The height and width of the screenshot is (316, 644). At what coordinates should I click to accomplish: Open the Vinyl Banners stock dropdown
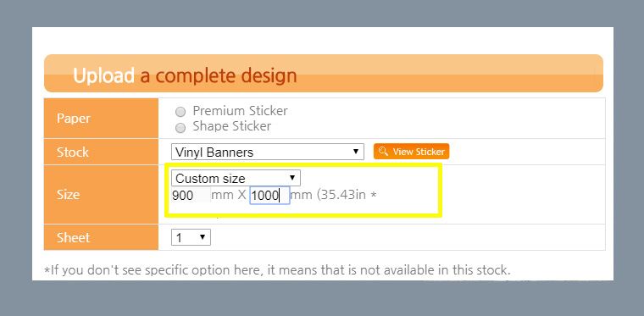coord(268,152)
